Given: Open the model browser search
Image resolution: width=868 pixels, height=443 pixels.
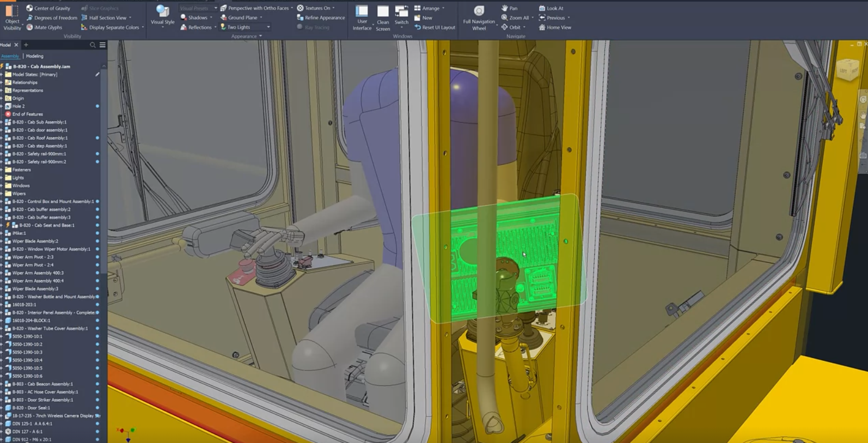Looking at the screenshot, I should tap(93, 45).
